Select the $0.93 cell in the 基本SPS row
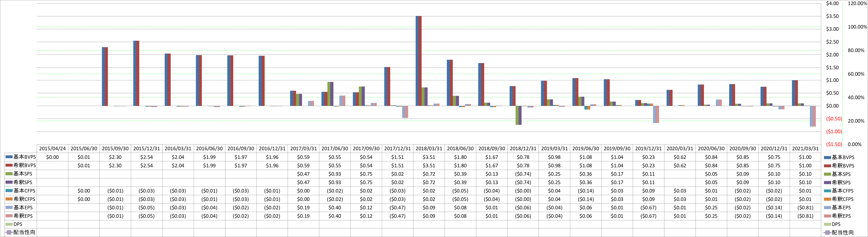The width and height of the screenshot is (868, 237). coord(335,174)
